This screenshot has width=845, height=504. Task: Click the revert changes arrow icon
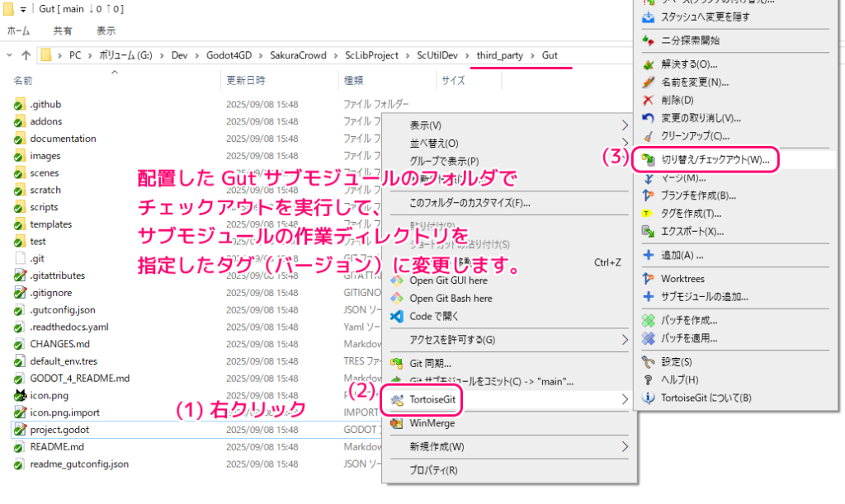coord(649,118)
